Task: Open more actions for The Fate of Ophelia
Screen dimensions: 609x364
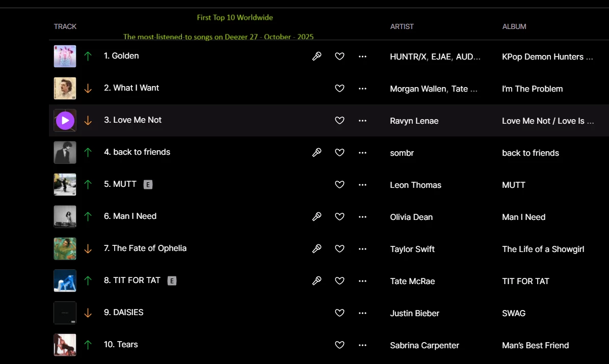Action: [362, 249]
